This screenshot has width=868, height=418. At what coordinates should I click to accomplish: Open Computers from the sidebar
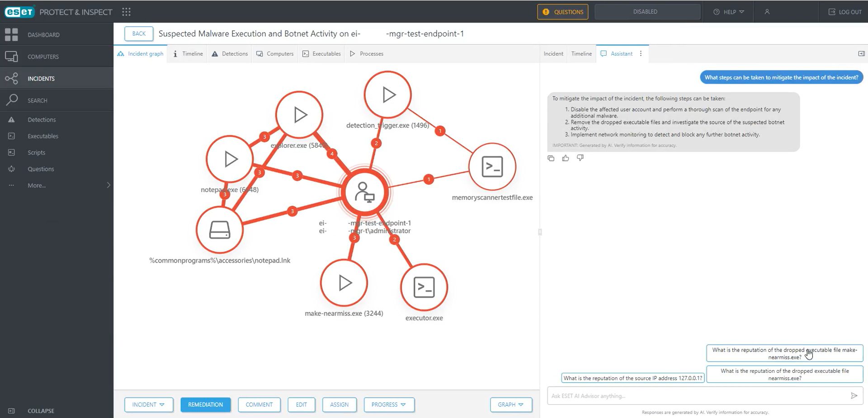pos(57,56)
